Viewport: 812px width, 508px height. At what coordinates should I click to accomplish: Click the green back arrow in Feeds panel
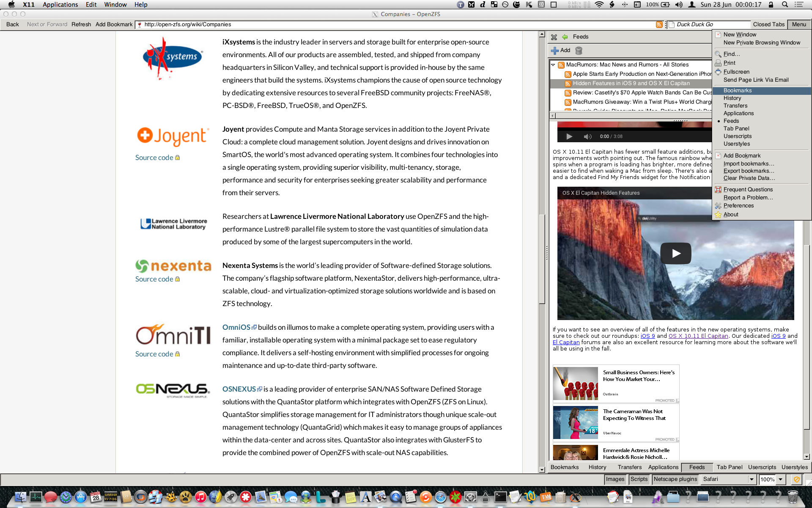[565, 37]
